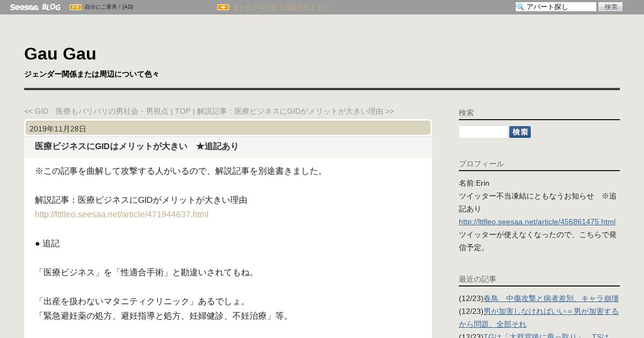Click the orange arrow announcement icon

click(x=223, y=7)
